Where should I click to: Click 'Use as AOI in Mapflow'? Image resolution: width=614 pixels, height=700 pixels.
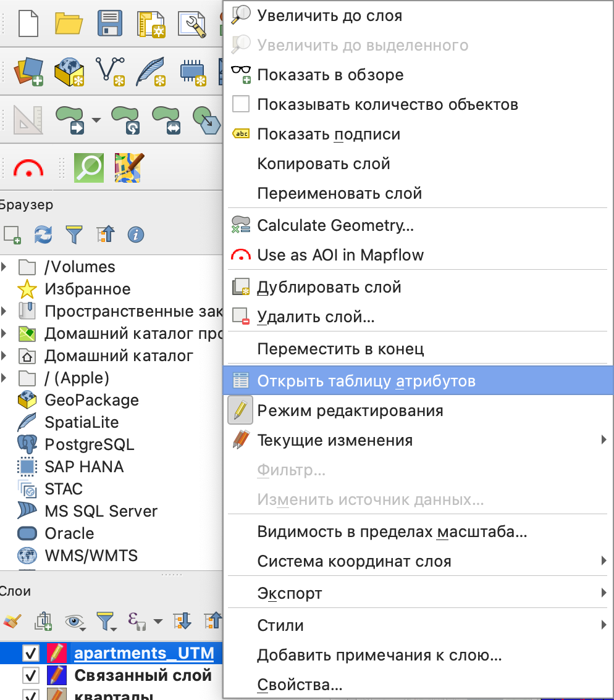coord(340,255)
